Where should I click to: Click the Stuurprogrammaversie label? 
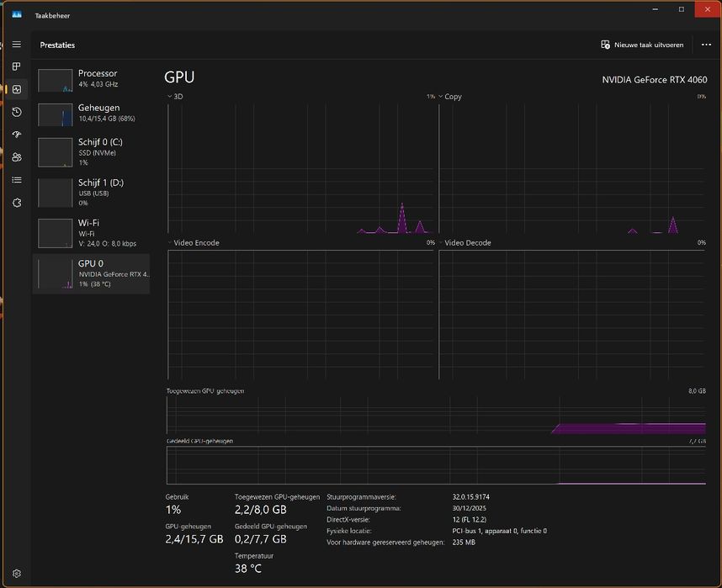point(362,497)
